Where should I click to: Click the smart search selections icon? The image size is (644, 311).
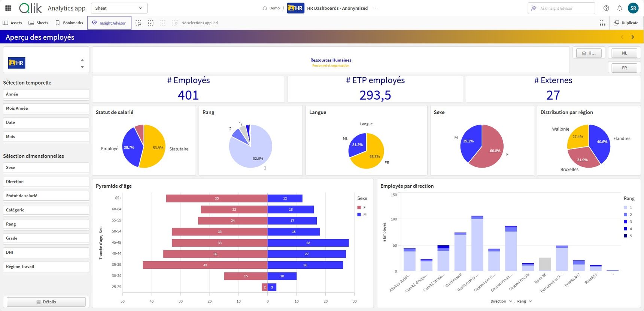pos(139,23)
